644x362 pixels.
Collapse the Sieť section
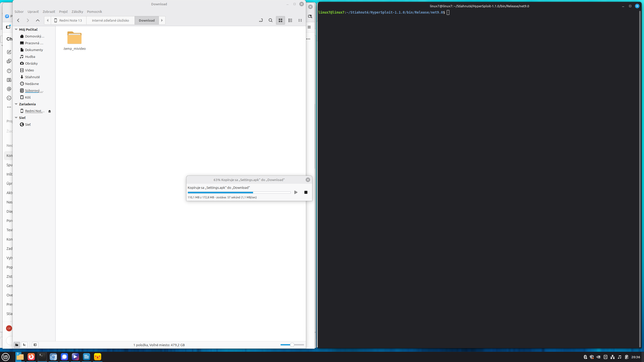pos(16,118)
